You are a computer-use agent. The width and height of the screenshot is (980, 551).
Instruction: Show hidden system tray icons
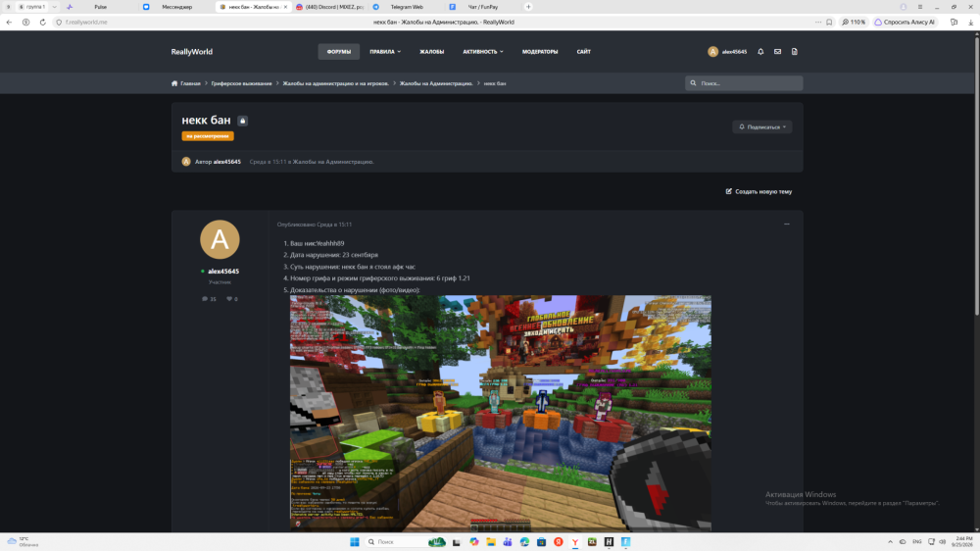(x=890, y=541)
